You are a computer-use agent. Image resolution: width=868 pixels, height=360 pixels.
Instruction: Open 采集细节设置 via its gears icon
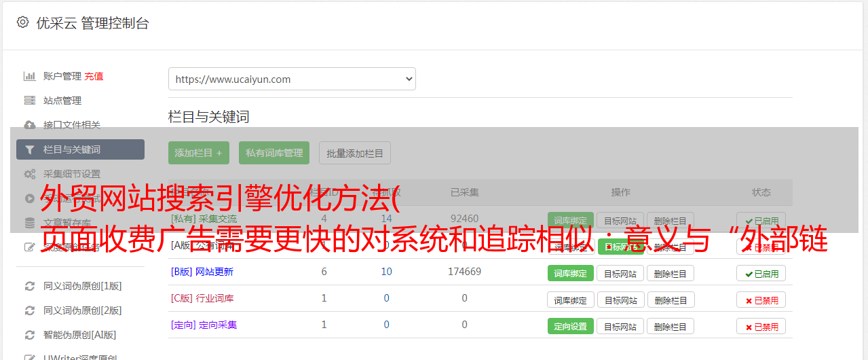click(x=29, y=174)
